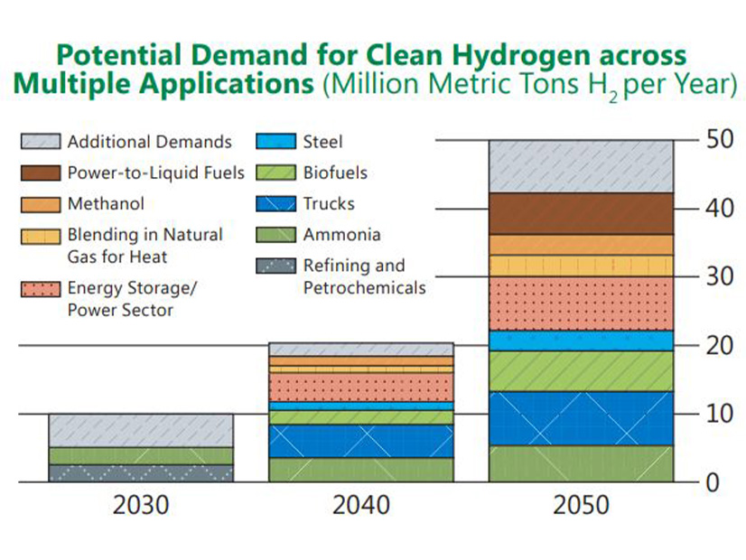Click the Energy Storage/Power Sector legend swatch
The image size is (746, 560).
40,289
